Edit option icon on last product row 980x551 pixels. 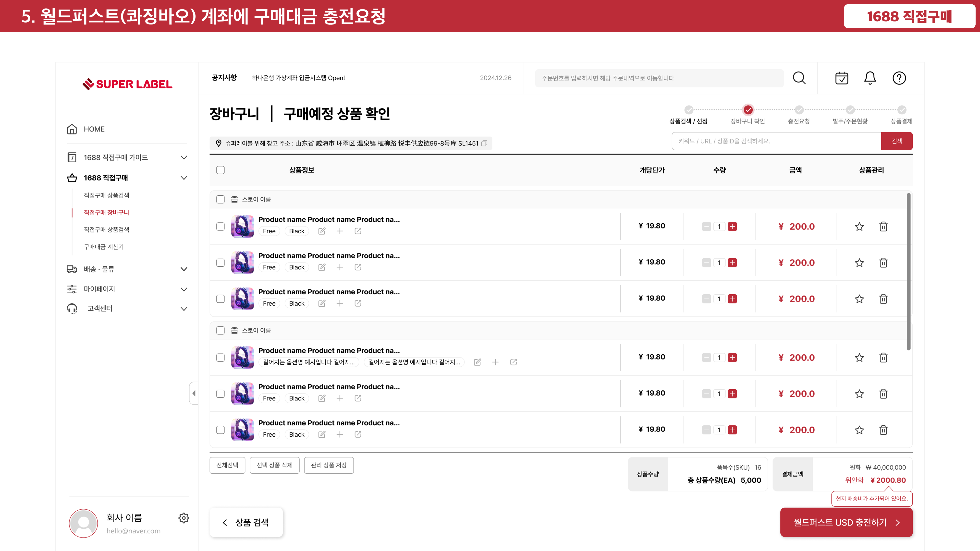click(x=321, y=434)
